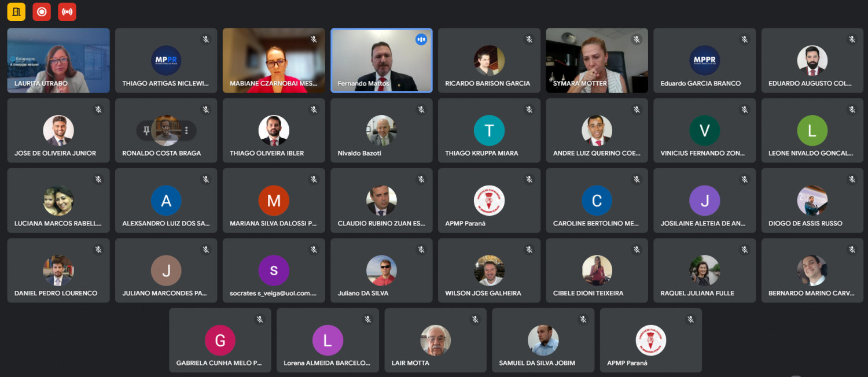
Task: Click the Gabriela Cunha Melo avatar
Action: click(220, 341)
